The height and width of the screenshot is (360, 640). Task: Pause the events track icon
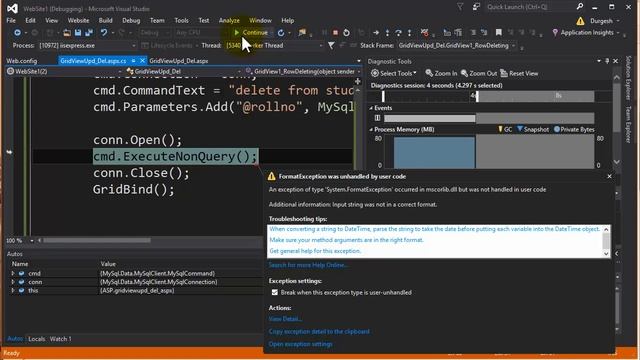(377, 118)
